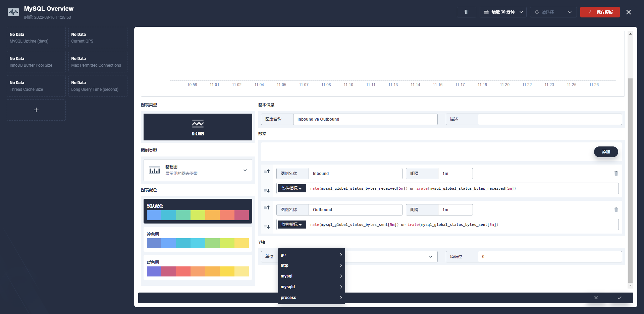Click the bytes_sent query expression field
Image resolution: width=644 pixels, height=314 pixels.
(462, 225)
